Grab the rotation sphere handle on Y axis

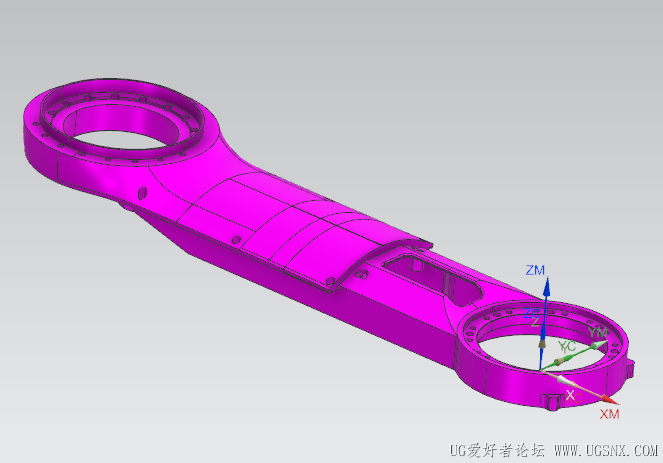560,361
